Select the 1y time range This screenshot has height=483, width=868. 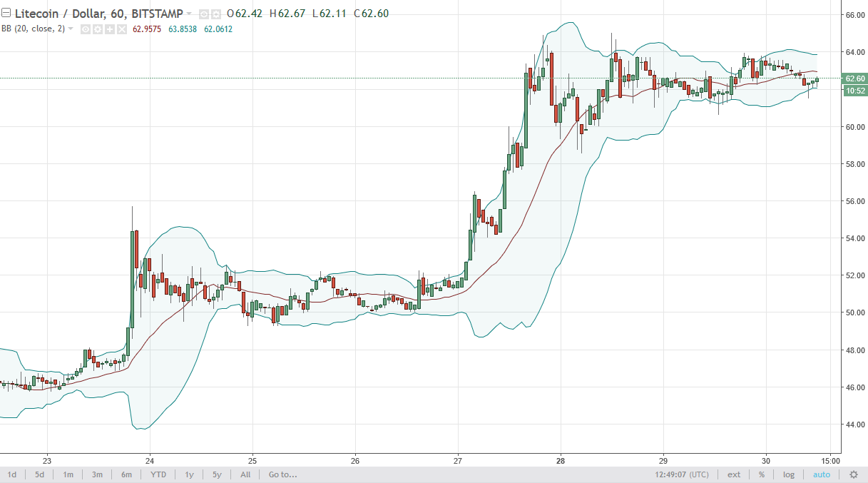189,474
